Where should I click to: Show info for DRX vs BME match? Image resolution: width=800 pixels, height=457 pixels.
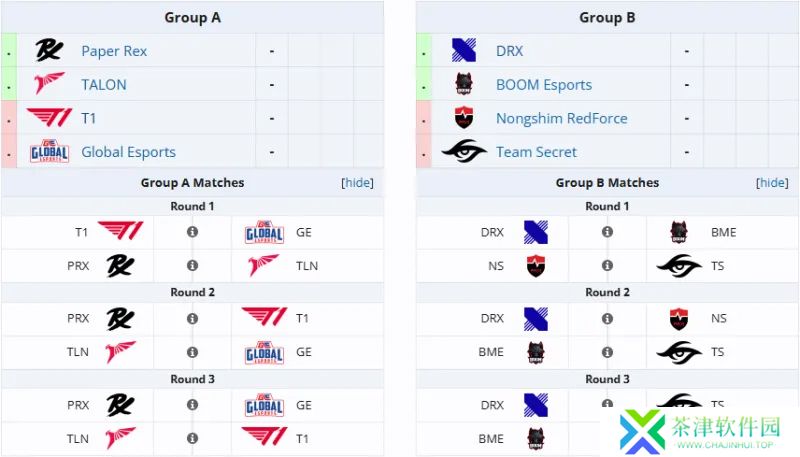pyautogui.click(x=607, y=232)
